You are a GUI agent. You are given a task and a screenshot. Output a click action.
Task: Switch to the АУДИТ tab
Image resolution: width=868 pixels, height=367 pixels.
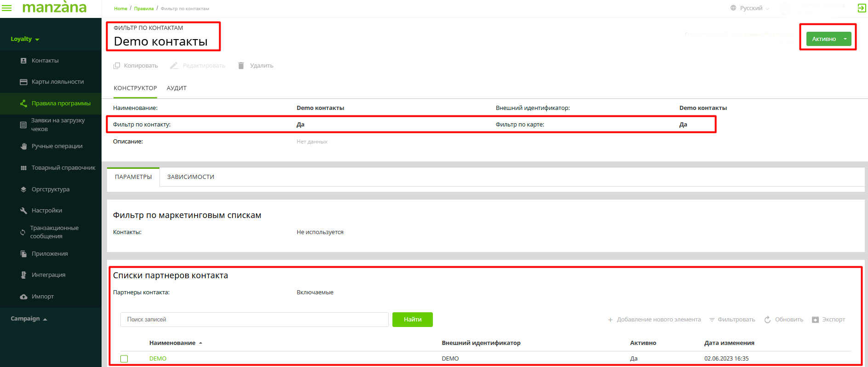[x=176, y=88]
